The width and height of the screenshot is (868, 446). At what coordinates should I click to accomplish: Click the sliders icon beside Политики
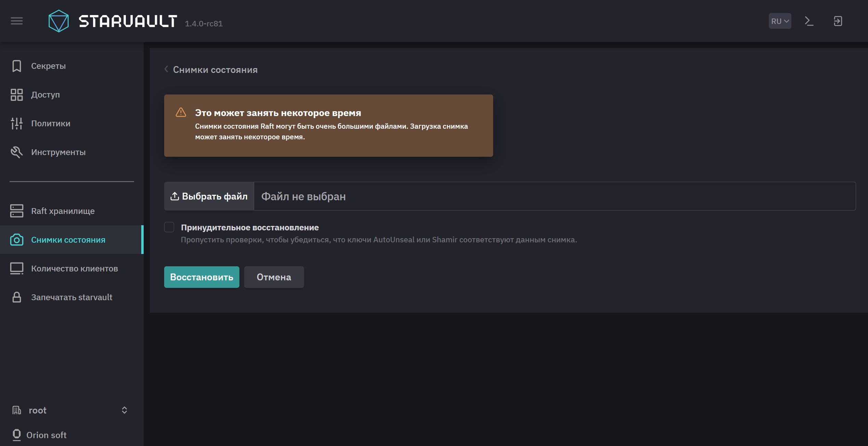17,124
